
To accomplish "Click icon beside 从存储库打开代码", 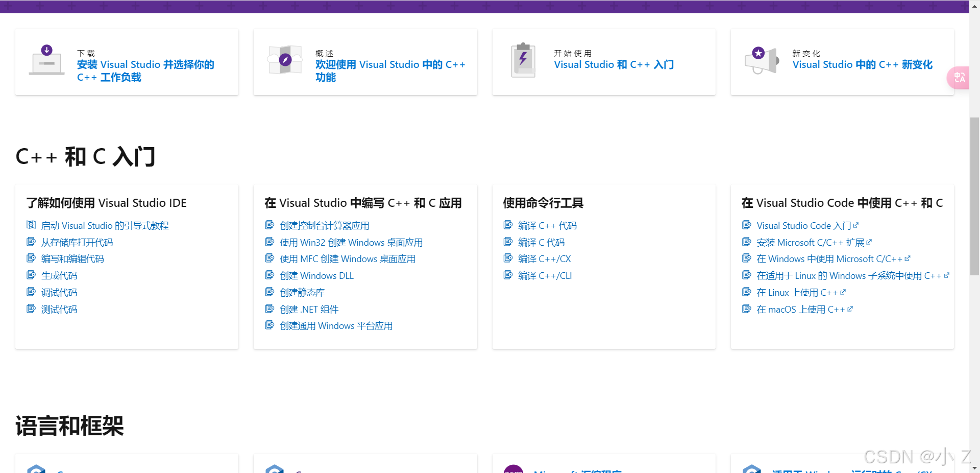I will [31, 242].
